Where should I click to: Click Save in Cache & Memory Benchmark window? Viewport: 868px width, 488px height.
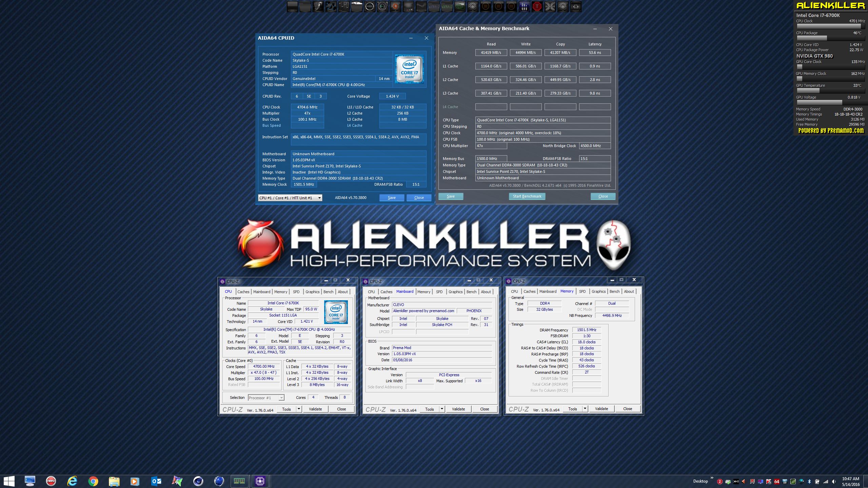[451, 197]
